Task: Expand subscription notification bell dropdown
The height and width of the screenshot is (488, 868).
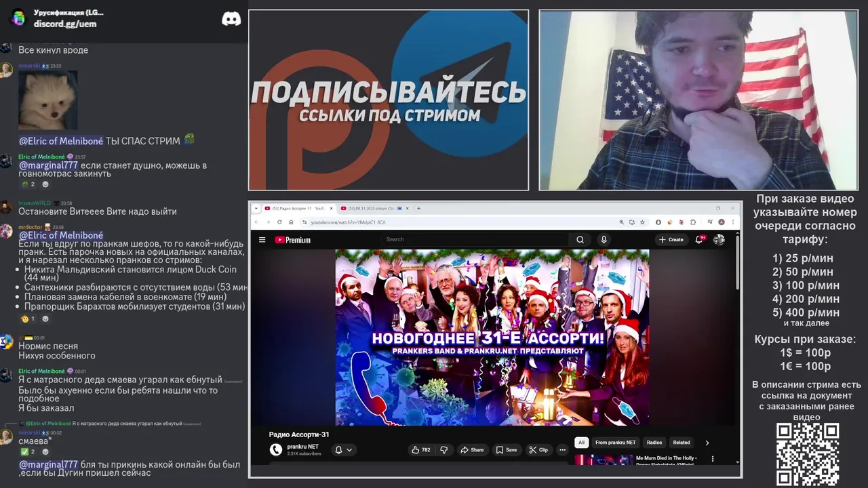Action: pos(344,449)
